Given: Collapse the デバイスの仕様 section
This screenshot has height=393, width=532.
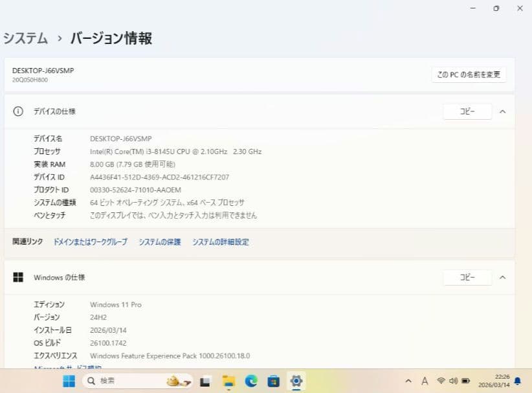Looking at the screenshot, I should click(x=504, y=111).
